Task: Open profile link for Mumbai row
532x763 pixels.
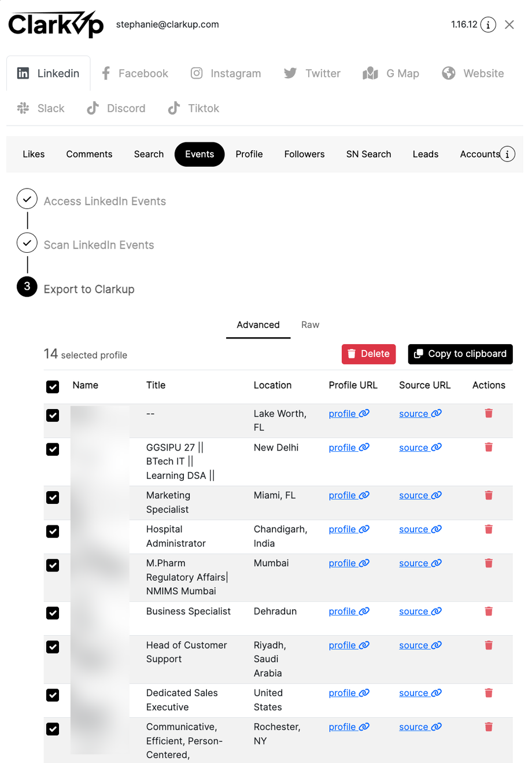Action: tap(349, 563)
